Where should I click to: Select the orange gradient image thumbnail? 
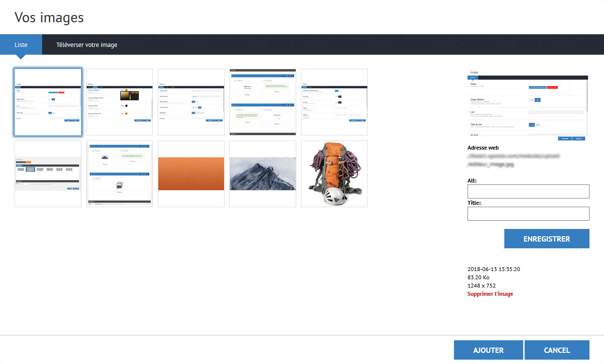click(191, 174)
